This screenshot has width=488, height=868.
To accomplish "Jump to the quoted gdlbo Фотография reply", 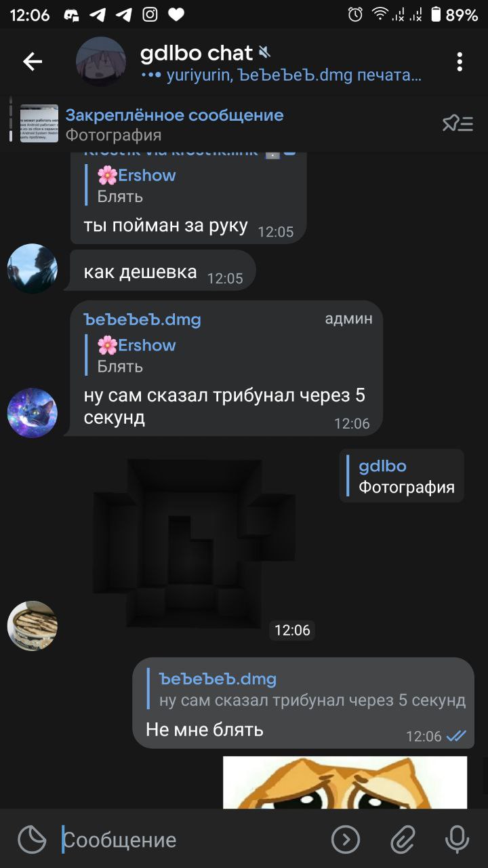I will (x=402, y=476).
